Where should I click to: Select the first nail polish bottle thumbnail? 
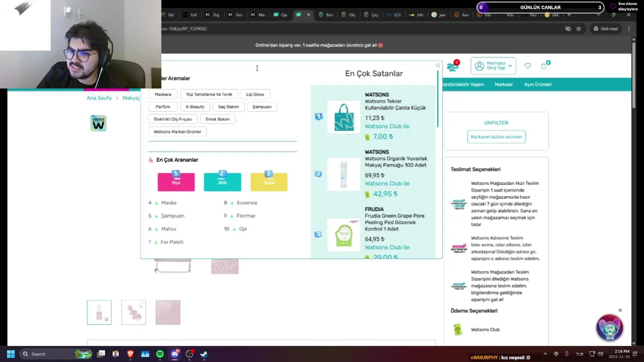click(x=99, y=312)
